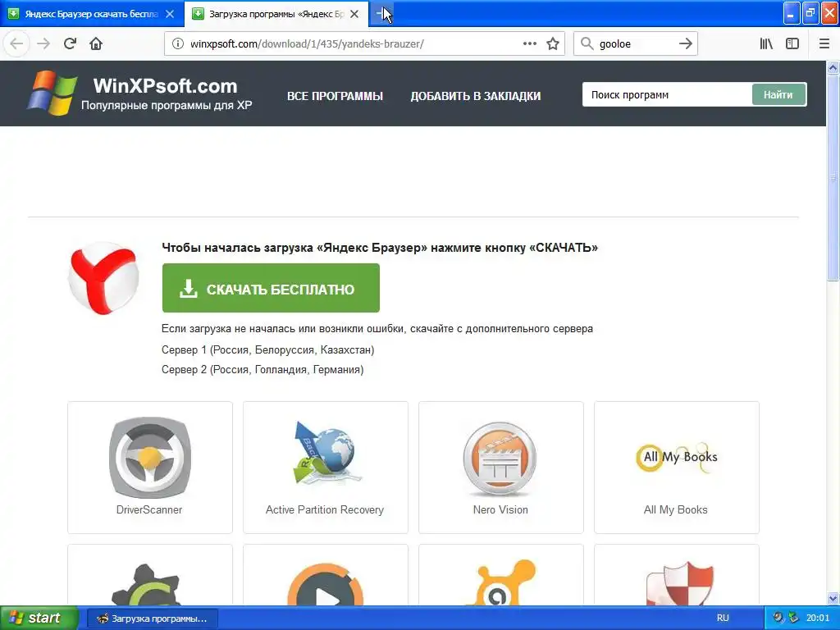Open DriverScanner program card

pos(150,467)
